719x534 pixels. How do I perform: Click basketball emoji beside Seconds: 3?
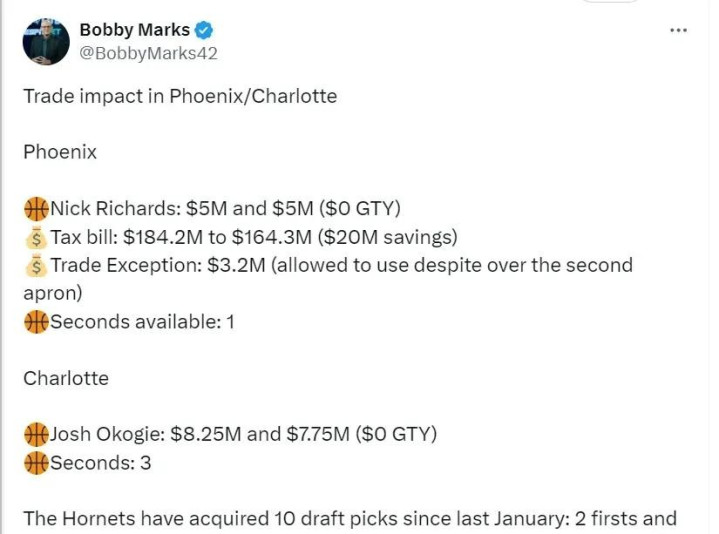point(36,463)
